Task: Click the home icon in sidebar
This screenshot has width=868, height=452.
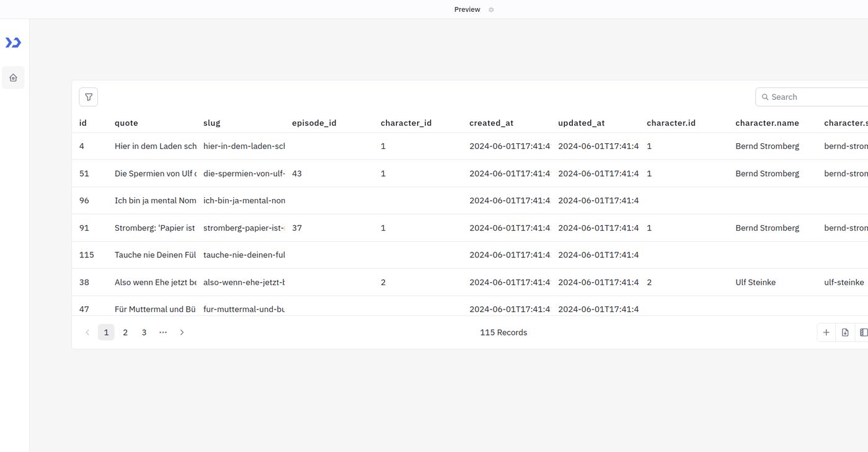Action: click(x=13, y=78)
